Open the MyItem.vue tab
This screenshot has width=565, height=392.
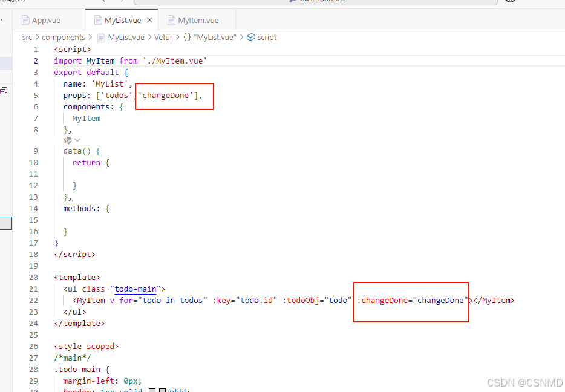click(198, 20)
